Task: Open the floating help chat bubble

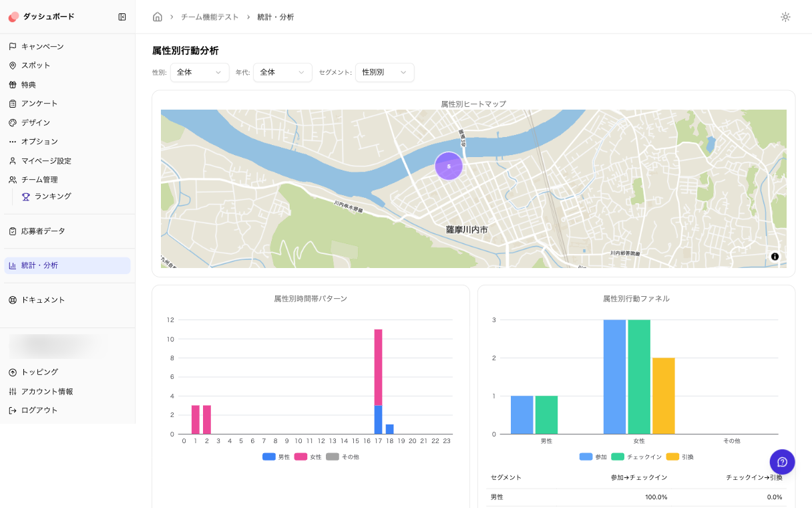Action: [x=782, y=462]
